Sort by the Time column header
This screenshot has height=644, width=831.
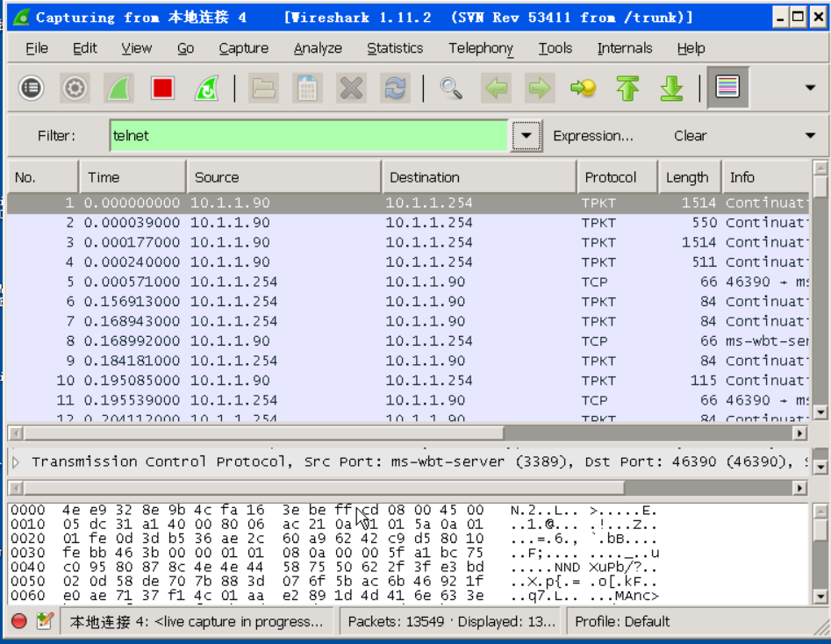coord(133,177)
